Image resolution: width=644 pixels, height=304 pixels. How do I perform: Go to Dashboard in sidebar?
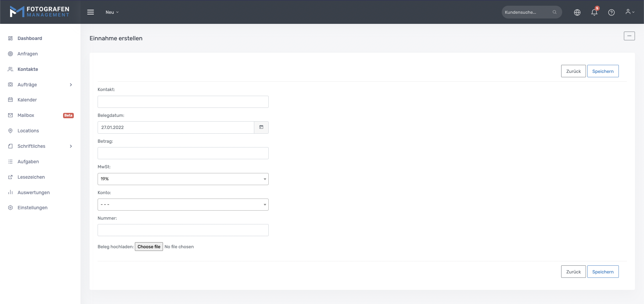tap(30, 38)
